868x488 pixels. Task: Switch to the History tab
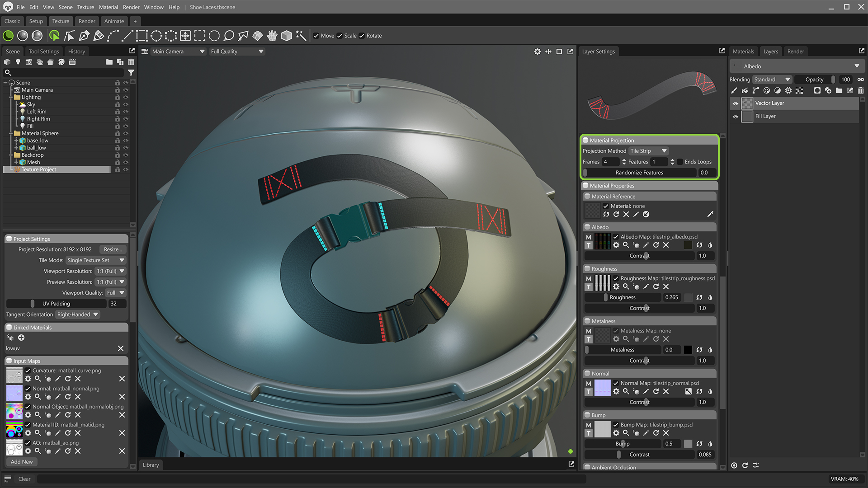(76, 52)
